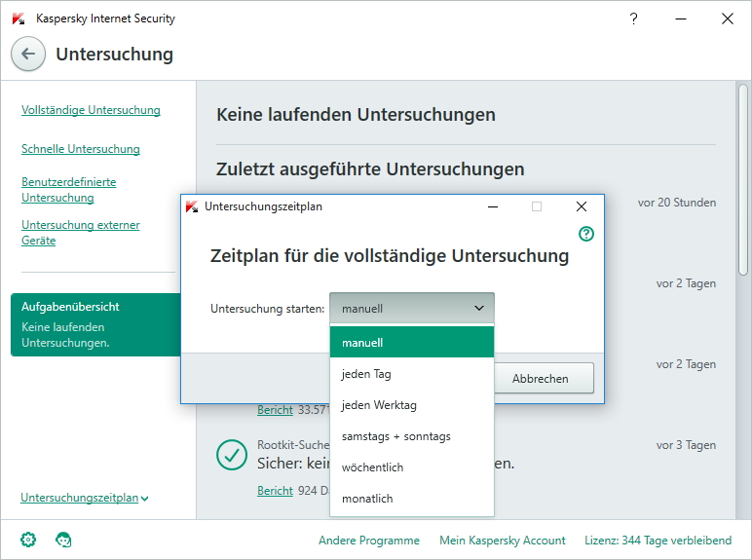Minimize the Untersuchungszeitplan dialog
The width and height of the screenshot is (752, 560).
(x=493, y=206)
